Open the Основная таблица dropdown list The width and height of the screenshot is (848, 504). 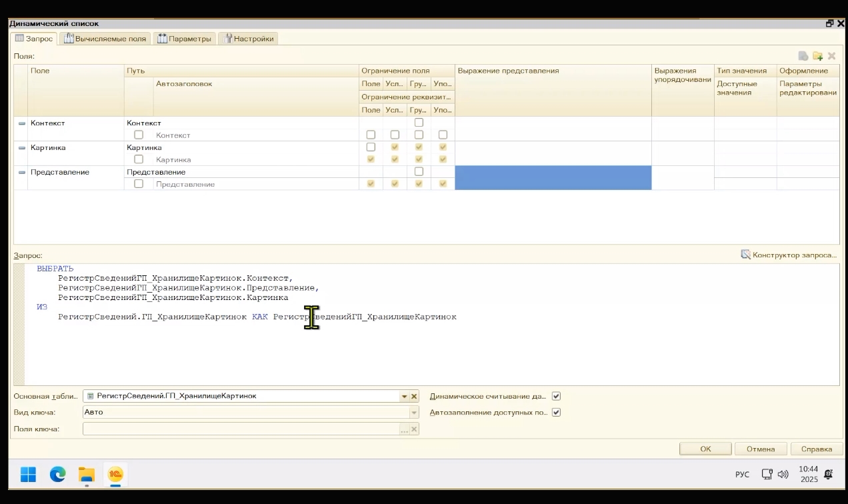[404, 396]
